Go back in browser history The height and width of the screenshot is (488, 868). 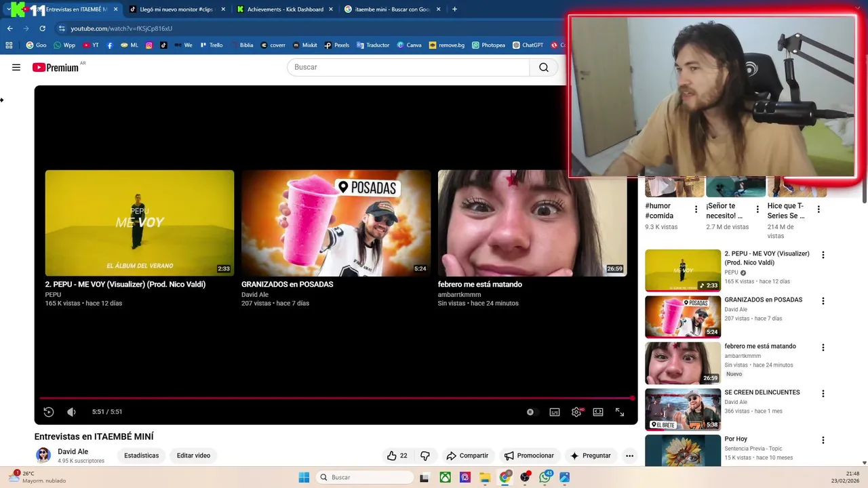9,28
